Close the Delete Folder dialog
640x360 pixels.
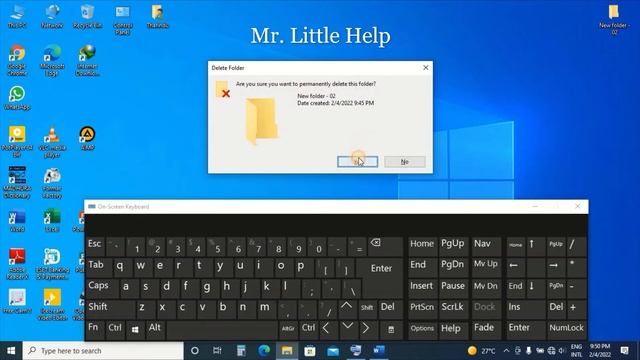tap(426, 68)
